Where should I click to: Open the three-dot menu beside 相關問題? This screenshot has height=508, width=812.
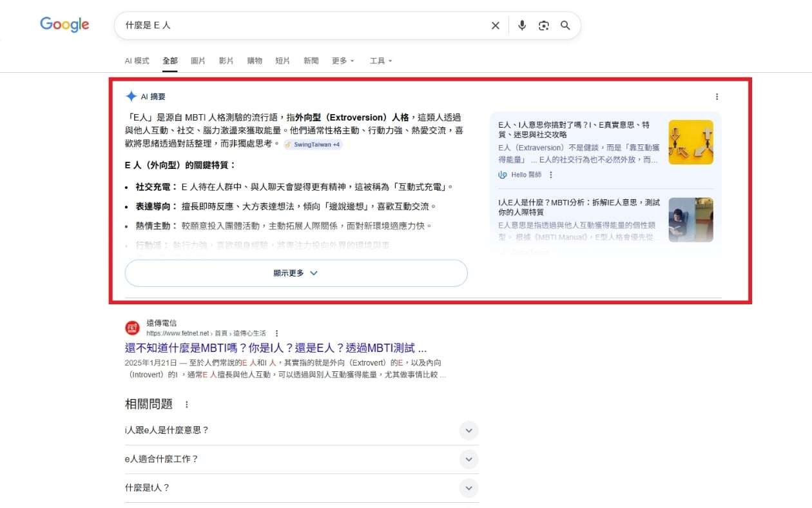[186, 404]
